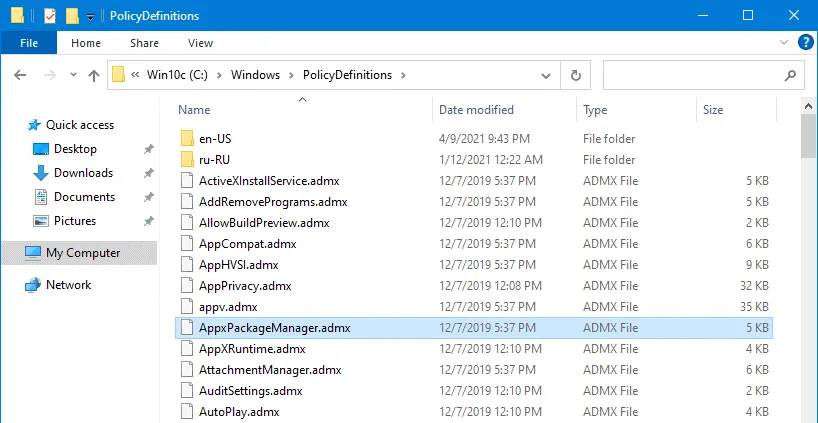Open the Customize Quick Access Toolbar dropdown
The height and width of the screenshot is (423, 818).
click(x=91, y=17)
